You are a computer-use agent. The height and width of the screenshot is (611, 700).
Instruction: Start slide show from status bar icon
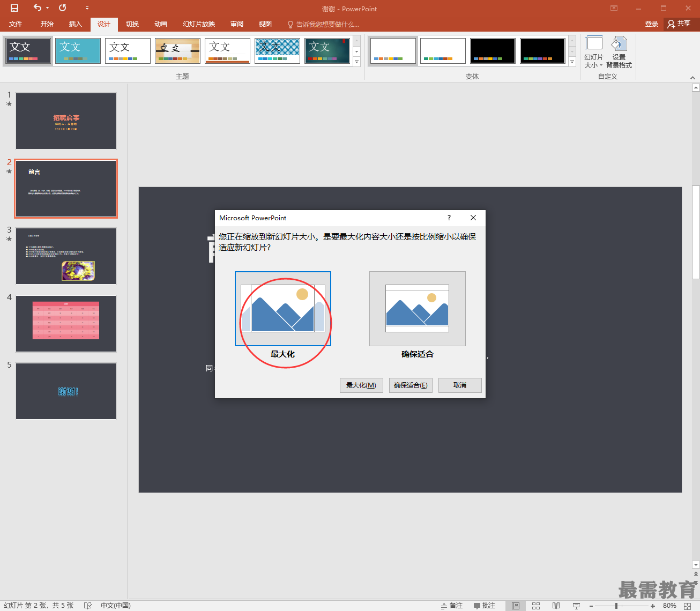(576, 606)
